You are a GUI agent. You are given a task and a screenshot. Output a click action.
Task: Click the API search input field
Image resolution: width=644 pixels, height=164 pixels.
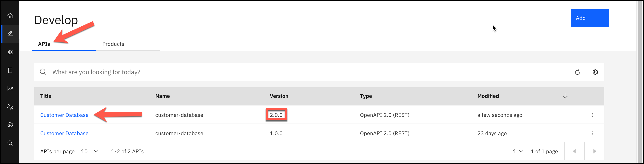click(300, 72)
